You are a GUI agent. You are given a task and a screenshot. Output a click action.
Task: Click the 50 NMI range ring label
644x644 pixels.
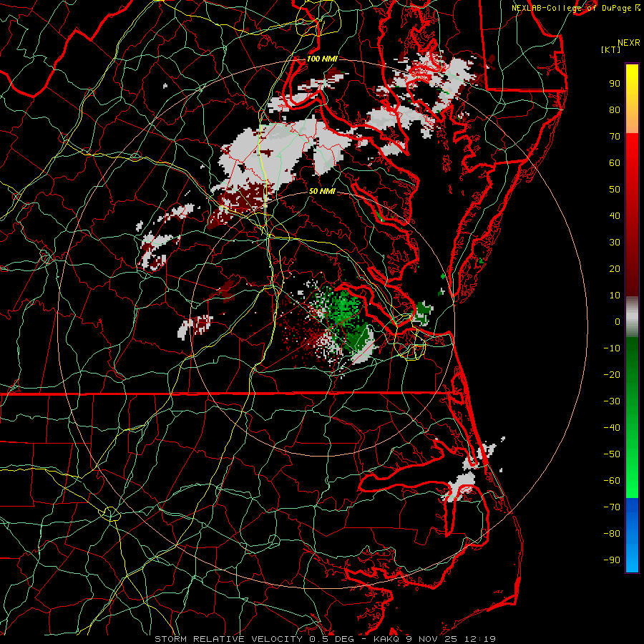322,191
